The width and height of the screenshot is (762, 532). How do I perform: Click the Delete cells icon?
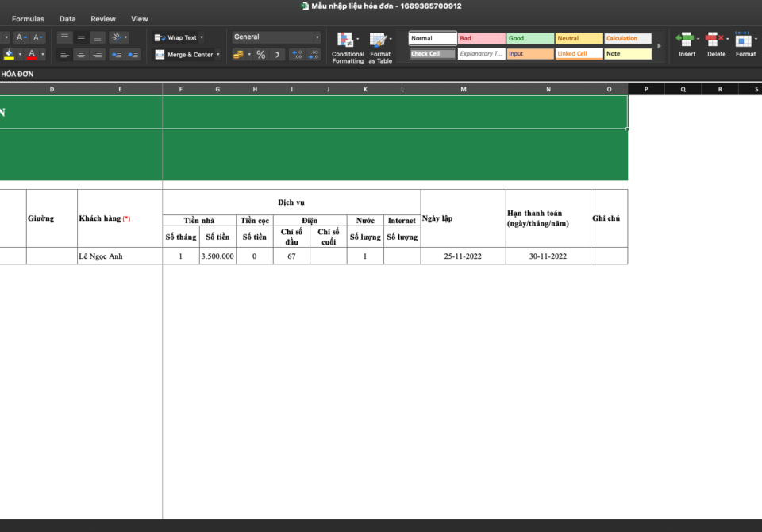[x=716, y=44]
